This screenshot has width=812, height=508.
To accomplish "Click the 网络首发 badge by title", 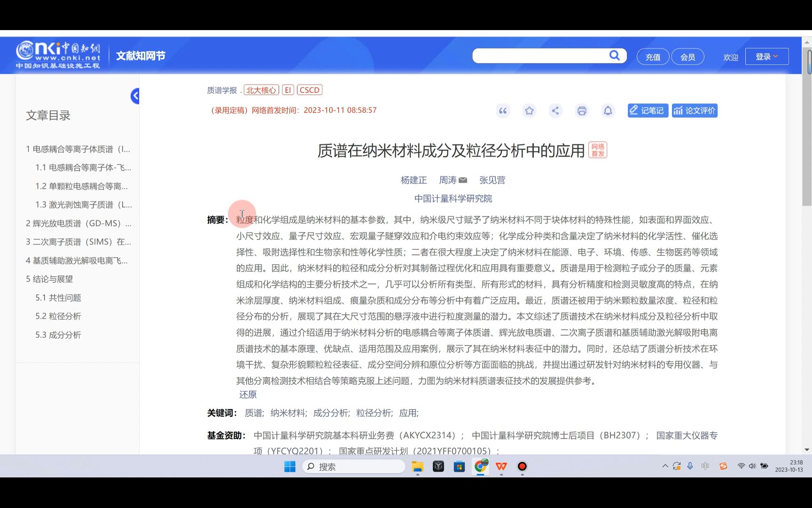I will [598, 150].
